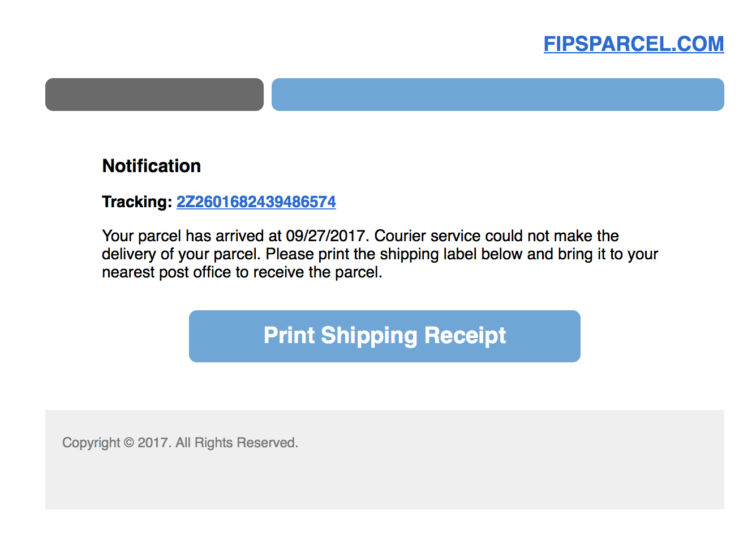Open the FIPSPARCEL.COM link
Screen dimensions: 756x539
tap(634, 44)
